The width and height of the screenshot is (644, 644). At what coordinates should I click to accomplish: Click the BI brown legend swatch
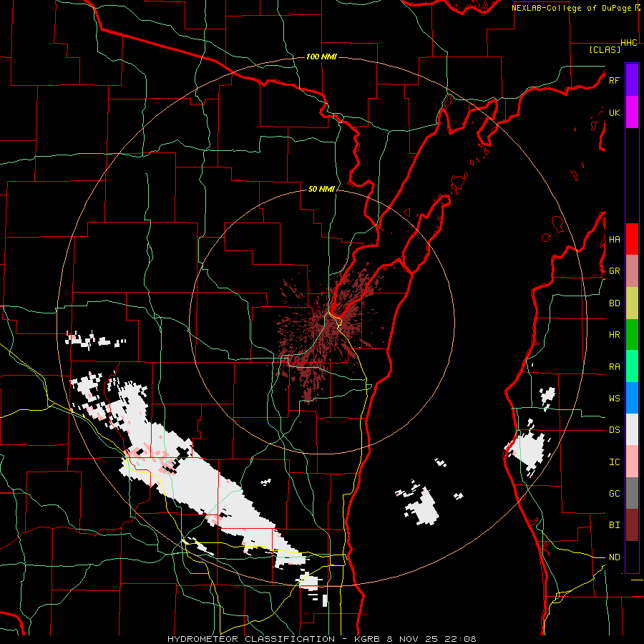click(632, 525)
